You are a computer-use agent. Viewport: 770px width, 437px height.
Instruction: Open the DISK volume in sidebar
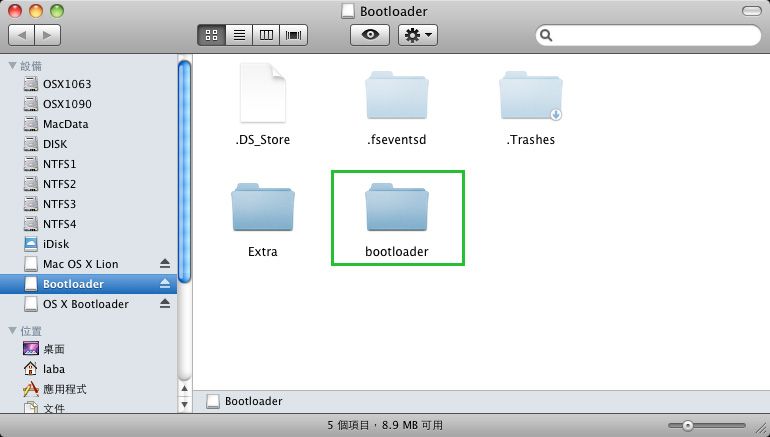(x=88, y=144)
